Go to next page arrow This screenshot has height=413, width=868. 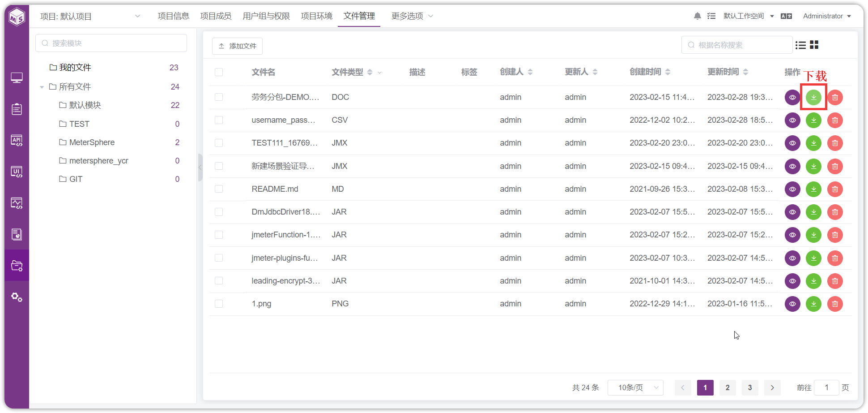[x=772, y=387]
